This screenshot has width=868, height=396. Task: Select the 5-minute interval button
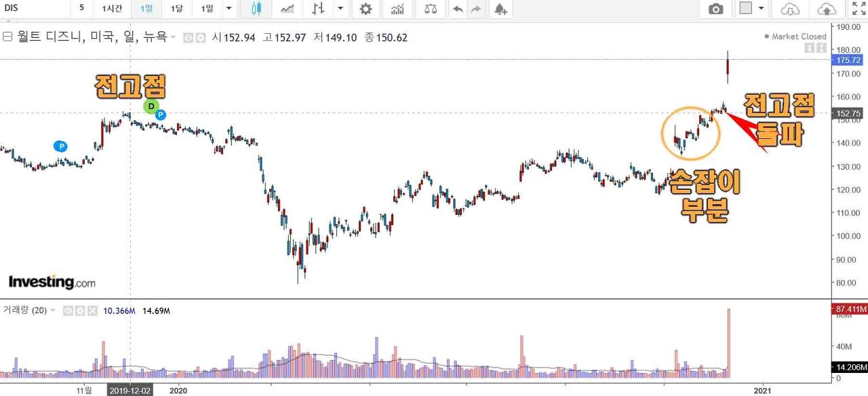81,8
